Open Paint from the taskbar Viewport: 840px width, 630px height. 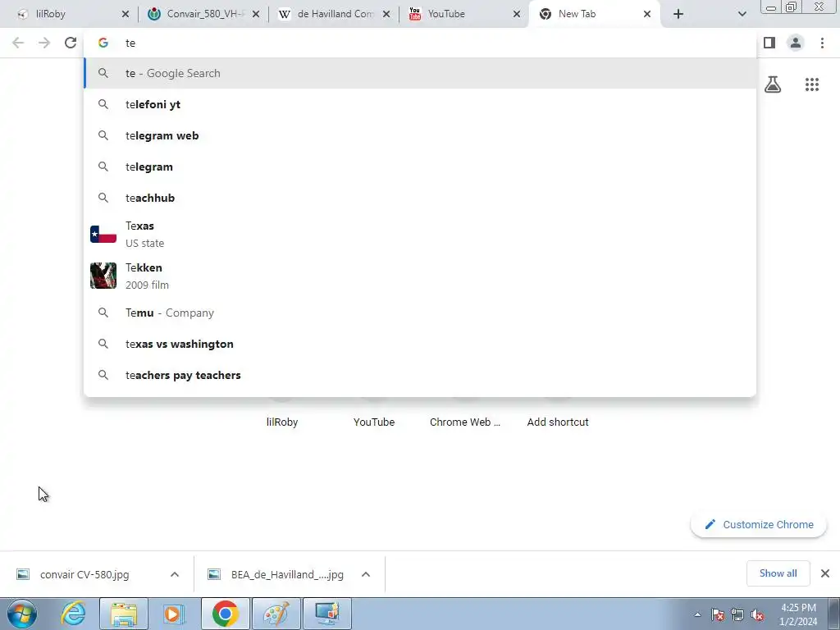coord(276,614)
